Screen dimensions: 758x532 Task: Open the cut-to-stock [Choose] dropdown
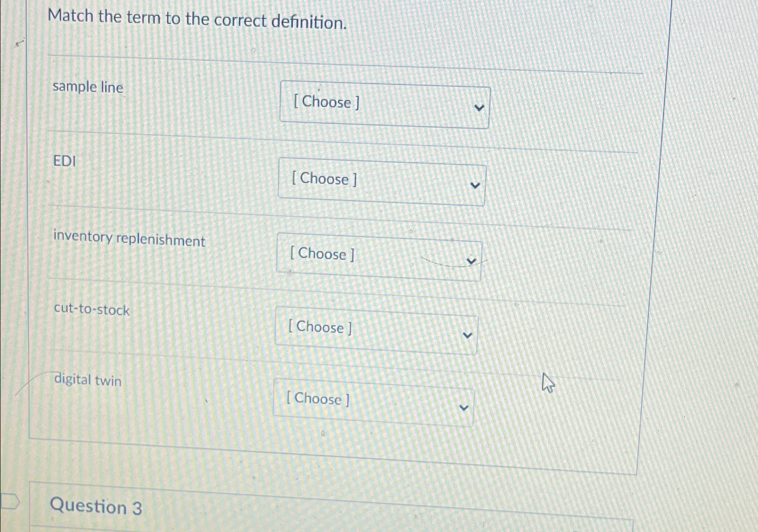[377, 328]
